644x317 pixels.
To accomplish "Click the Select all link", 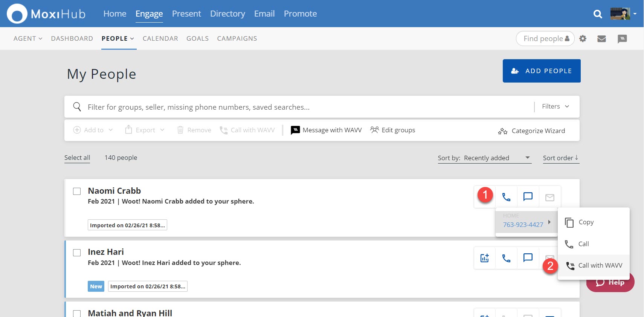I will tap(77, 158).
